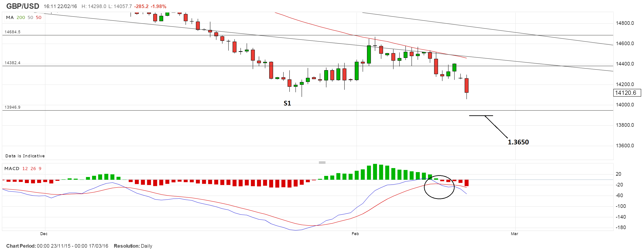Select the 13946.9 support line label
The width and height of the screenshot is (644, 251).
(x=13, y=107)
